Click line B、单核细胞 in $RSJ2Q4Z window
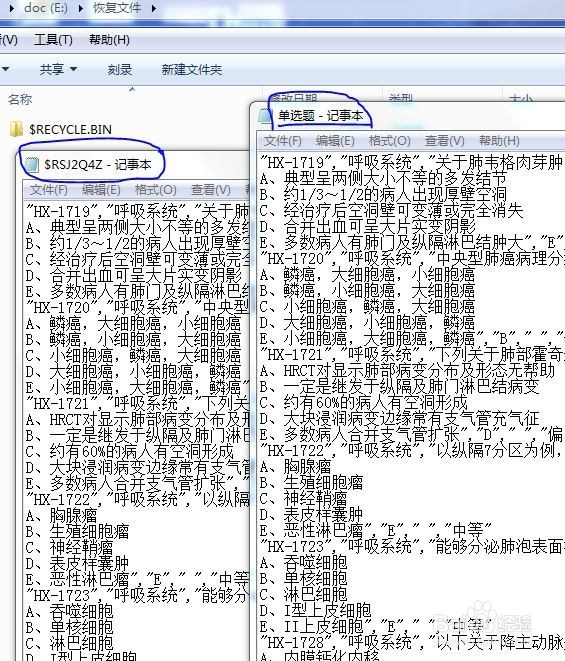Screen dimensions: 565x661 (x=69, y=627)
